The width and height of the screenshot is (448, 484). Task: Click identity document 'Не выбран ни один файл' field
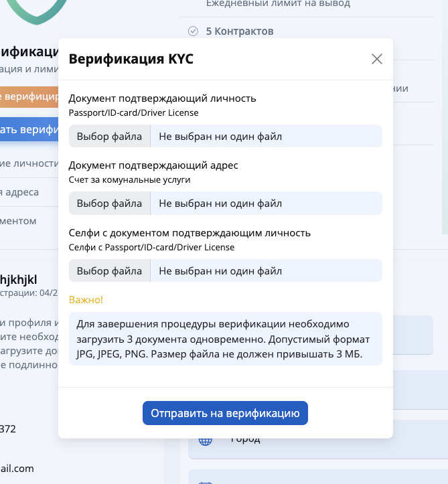coord(266,137)
